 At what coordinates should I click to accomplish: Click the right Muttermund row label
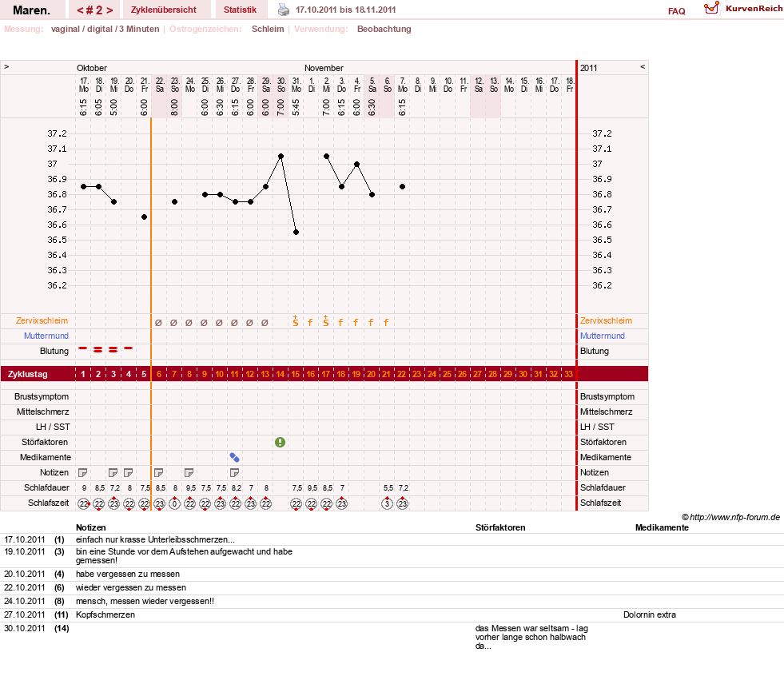coord(603,336)
